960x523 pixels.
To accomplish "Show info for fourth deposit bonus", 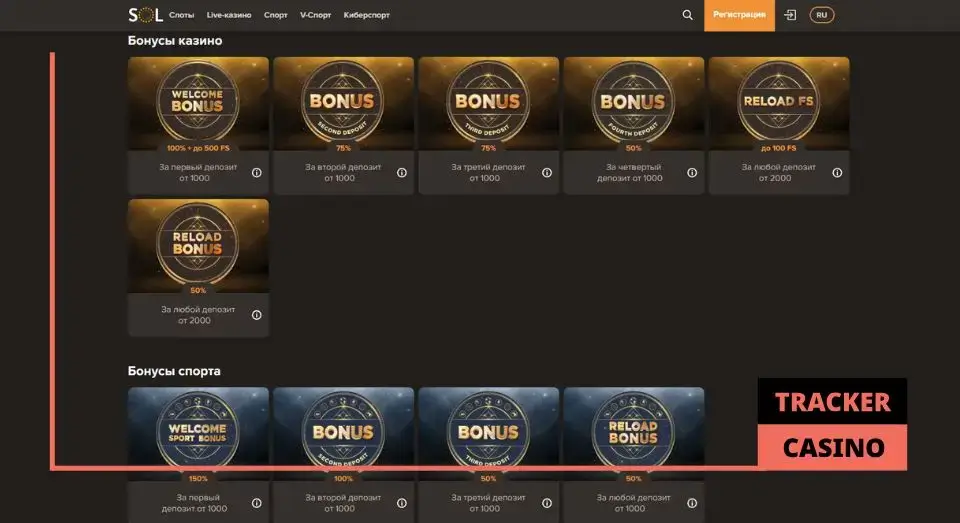I will [692, 173].
